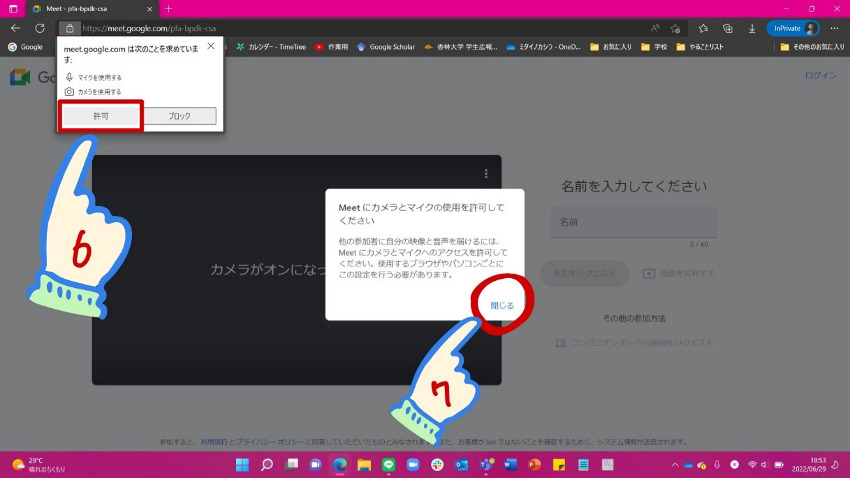Open the Downloads icon in toolbar
The image size is (850, 478).
pyautogui.click(x=752, y=28)
